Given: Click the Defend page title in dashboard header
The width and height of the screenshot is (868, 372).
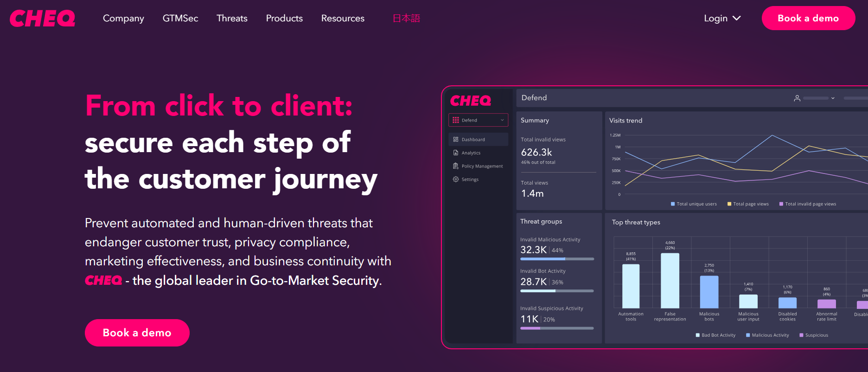Looking at the screenshot, I should [534, 98].
